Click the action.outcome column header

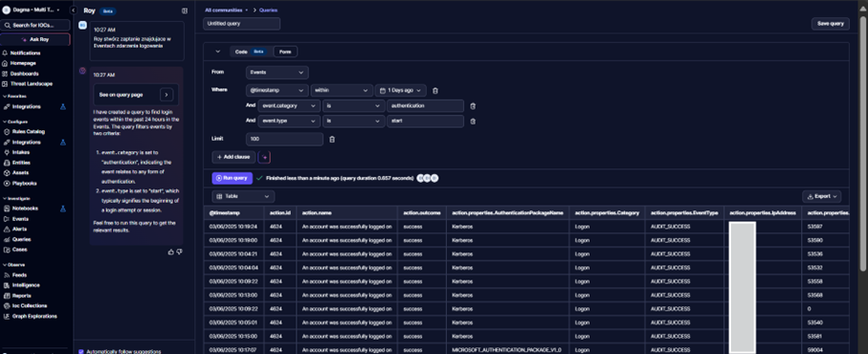pos(422,212)
